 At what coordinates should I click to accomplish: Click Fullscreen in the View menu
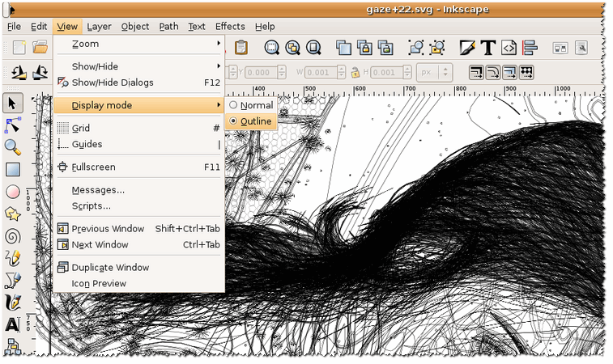(x=93, y=167)
